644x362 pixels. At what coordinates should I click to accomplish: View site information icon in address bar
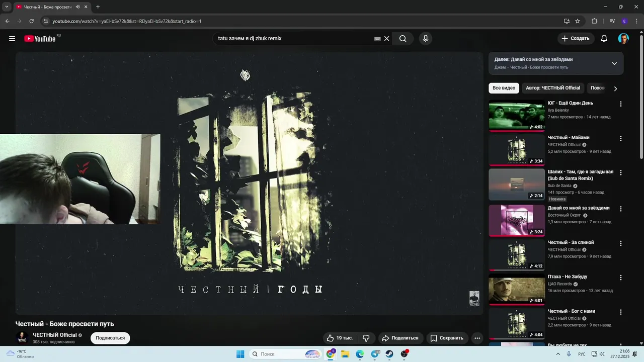[x=46, y=21]
